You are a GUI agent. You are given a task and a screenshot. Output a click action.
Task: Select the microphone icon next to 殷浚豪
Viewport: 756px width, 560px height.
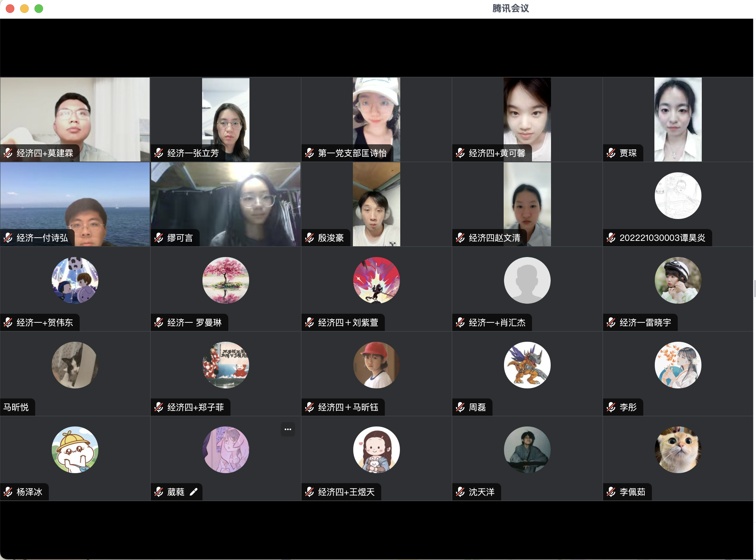point(309,238)
